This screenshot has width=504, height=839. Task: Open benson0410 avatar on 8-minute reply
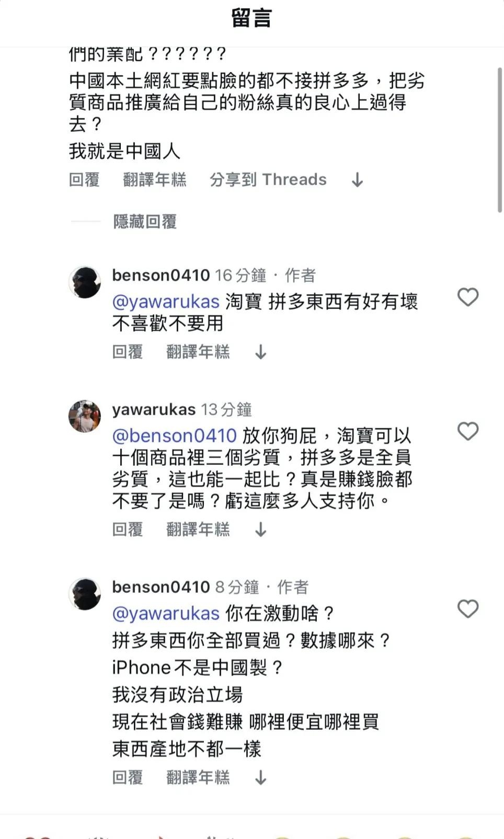(x=85, y=594)
